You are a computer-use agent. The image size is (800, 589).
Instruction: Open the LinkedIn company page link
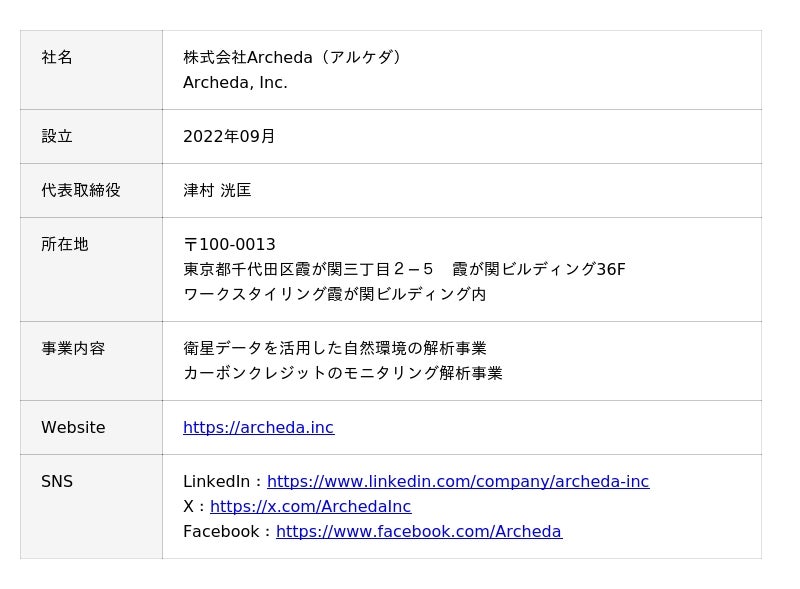coord(457,482)
